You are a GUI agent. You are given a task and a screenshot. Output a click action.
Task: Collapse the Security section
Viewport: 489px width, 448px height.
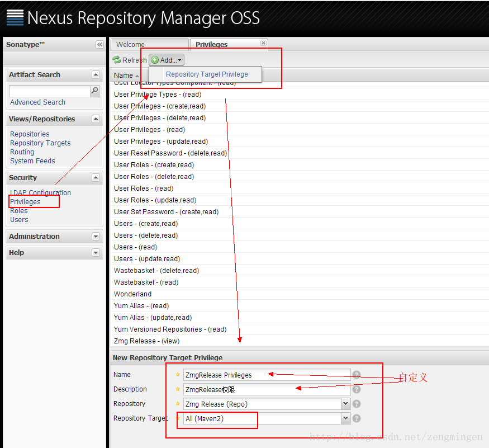[96, 178]
